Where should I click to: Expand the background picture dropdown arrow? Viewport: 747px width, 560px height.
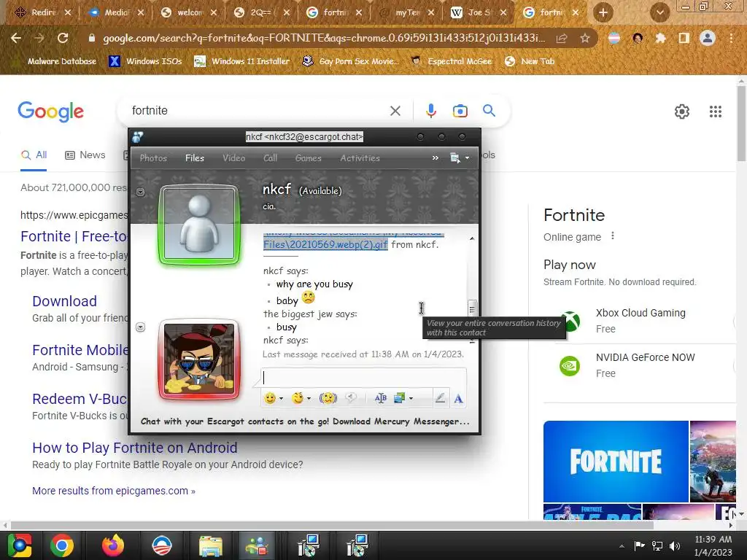(411, 398)
